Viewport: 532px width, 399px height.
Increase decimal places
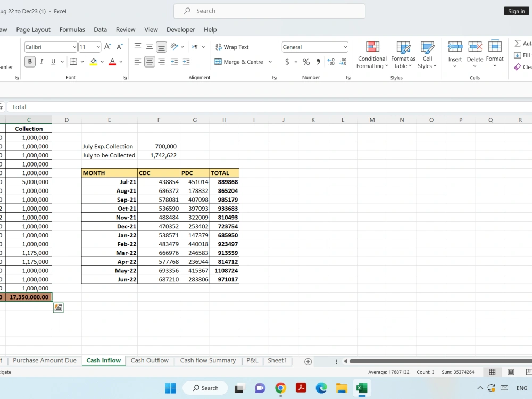click(x=331, y=61)
